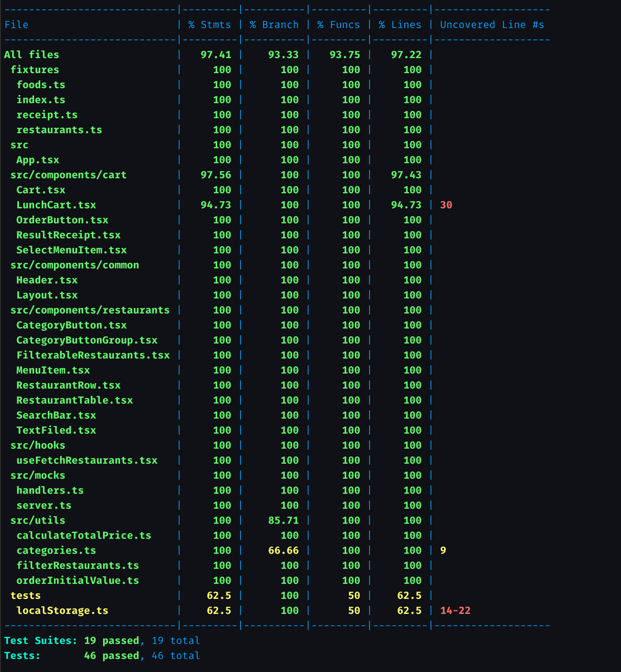Click the 97.43 lines value for src/components/cart
This screenshot has height=672, width=621.
(x=406, y=175)
